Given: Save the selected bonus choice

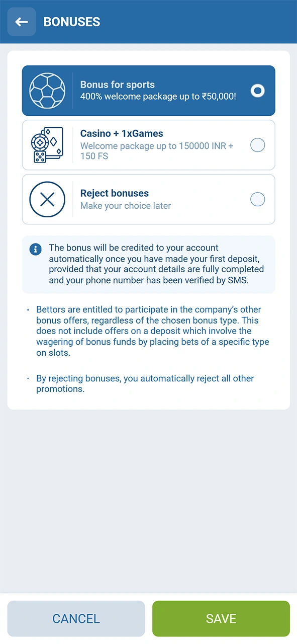Looking at the screenshot, I should point(221,618).
